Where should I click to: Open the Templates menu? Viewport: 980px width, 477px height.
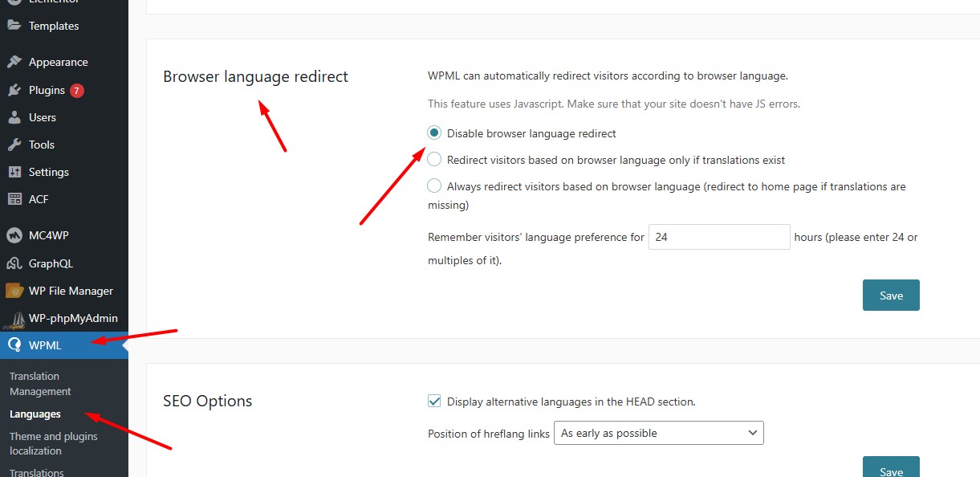coord(54,26)
